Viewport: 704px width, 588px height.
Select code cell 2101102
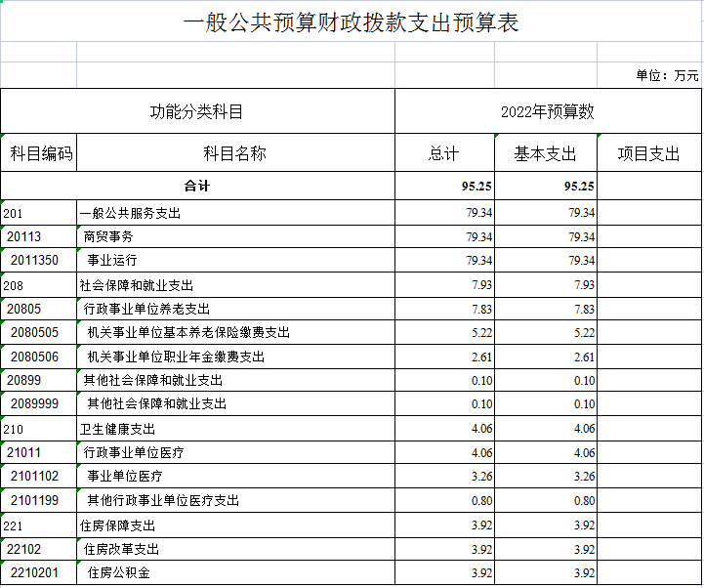click(39, 476)
